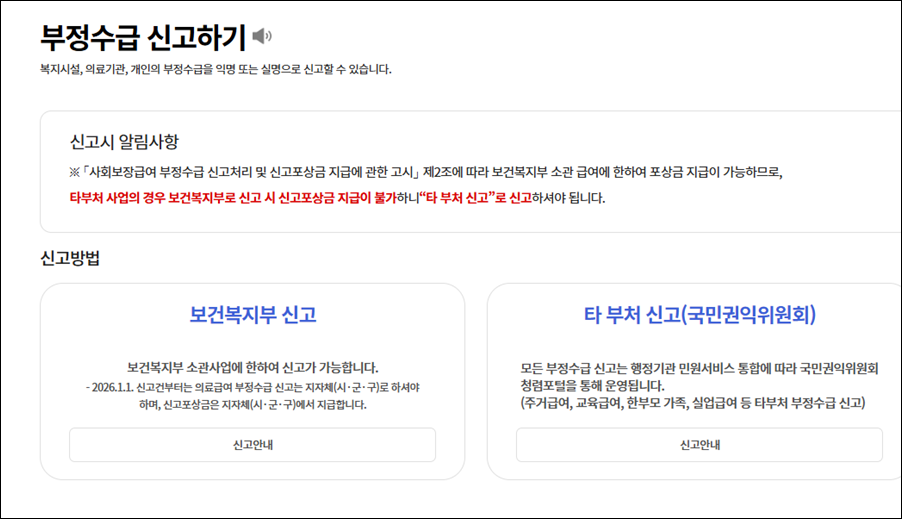Click the 2026.1.1. 신고건부터는 notice line
Viewport: 902px width, 519px height.
pos(253,387)
